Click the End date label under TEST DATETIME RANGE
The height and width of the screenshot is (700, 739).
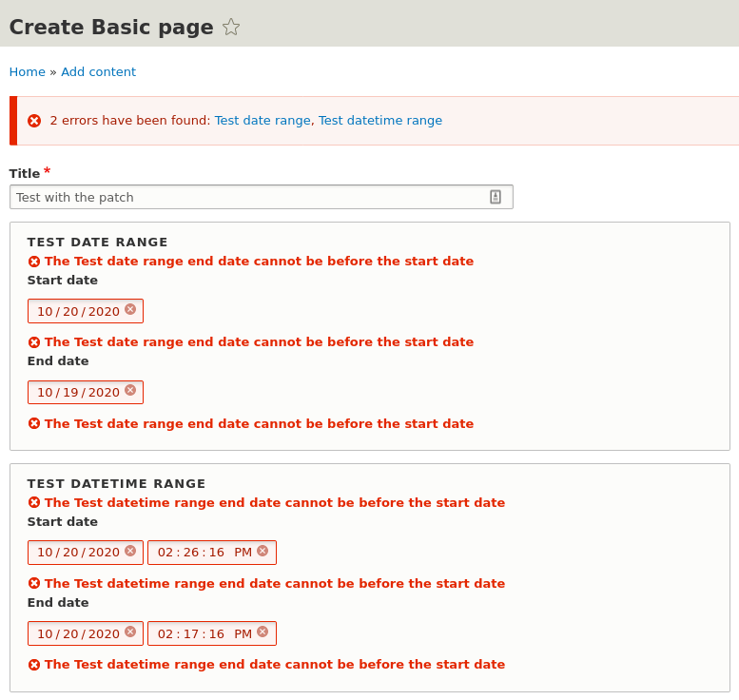(x=58, y=603)
